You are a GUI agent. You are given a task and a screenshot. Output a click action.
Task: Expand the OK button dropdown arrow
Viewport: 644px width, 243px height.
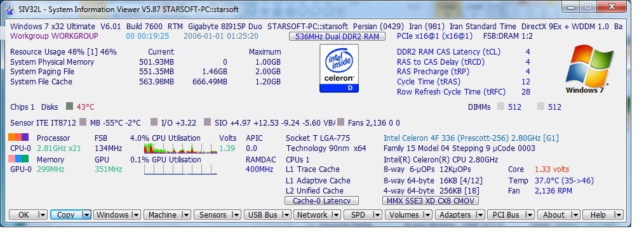click(x=42, y=214)
